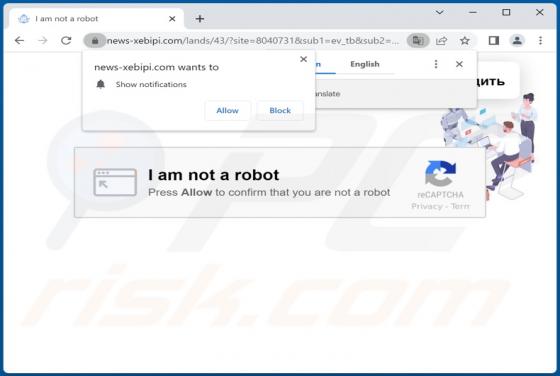Switch translation to English tab
560x376 pixels.
(365, 64)
